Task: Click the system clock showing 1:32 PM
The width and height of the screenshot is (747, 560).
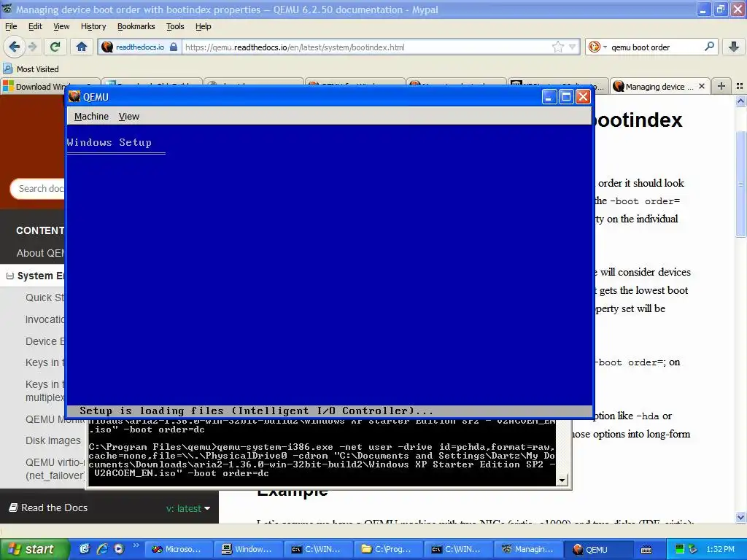Action: click(x=720, y=549)
